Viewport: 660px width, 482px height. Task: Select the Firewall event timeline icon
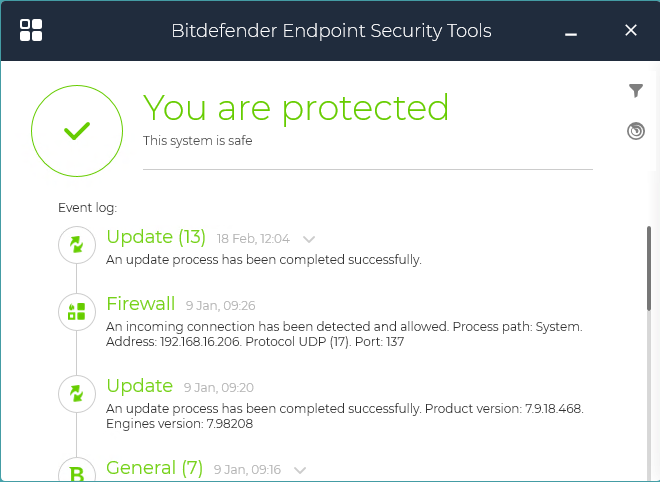click(77, 312)
